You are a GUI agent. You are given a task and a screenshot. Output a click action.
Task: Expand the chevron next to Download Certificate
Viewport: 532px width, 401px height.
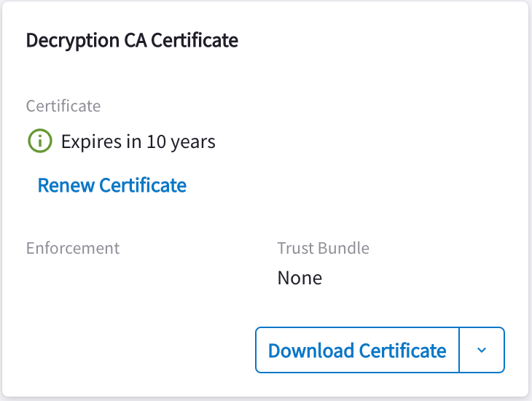482,350
